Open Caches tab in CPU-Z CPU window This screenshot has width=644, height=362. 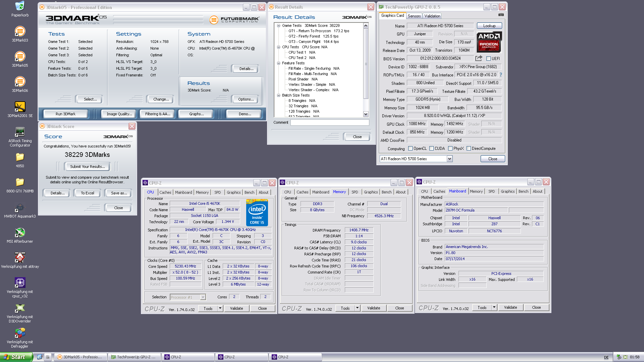point(165,192)
